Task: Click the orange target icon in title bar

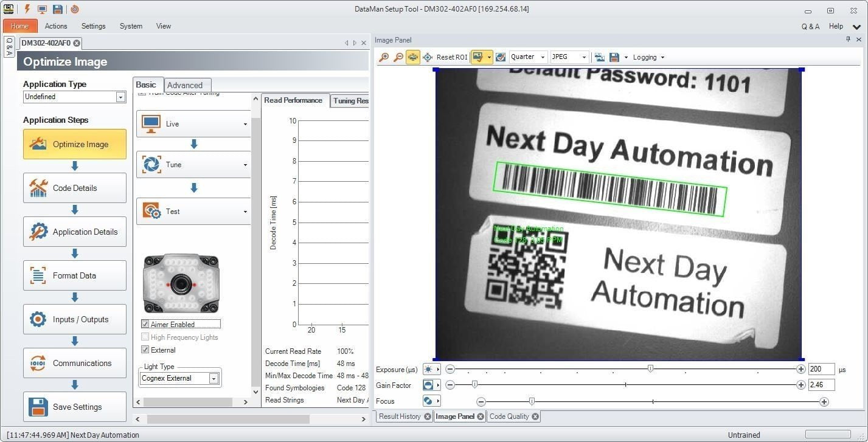Action: coord(75,9)
